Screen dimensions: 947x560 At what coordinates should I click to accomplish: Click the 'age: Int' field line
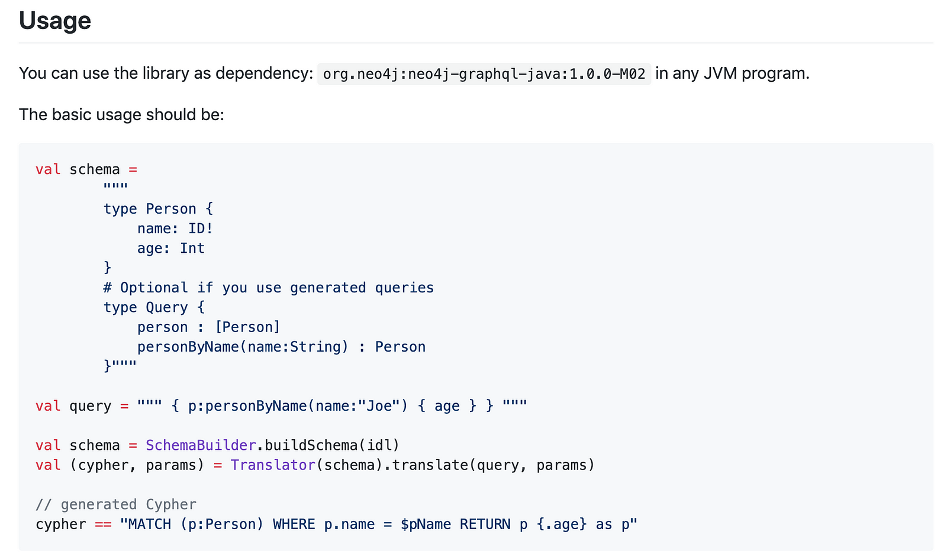171,248
